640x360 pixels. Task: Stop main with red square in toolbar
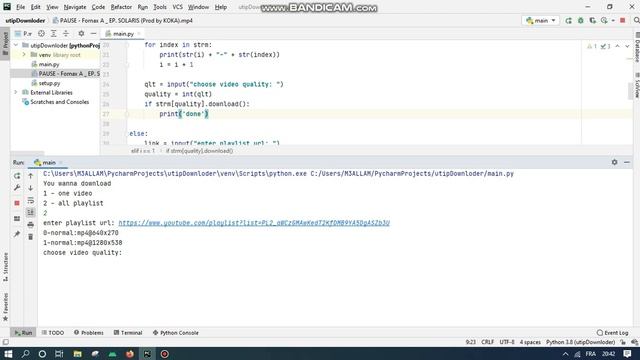[x=622, y=20]
